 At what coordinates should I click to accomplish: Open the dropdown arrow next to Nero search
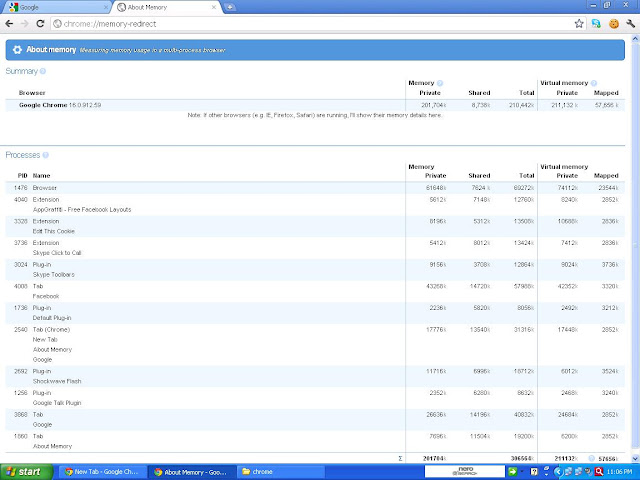522,472
